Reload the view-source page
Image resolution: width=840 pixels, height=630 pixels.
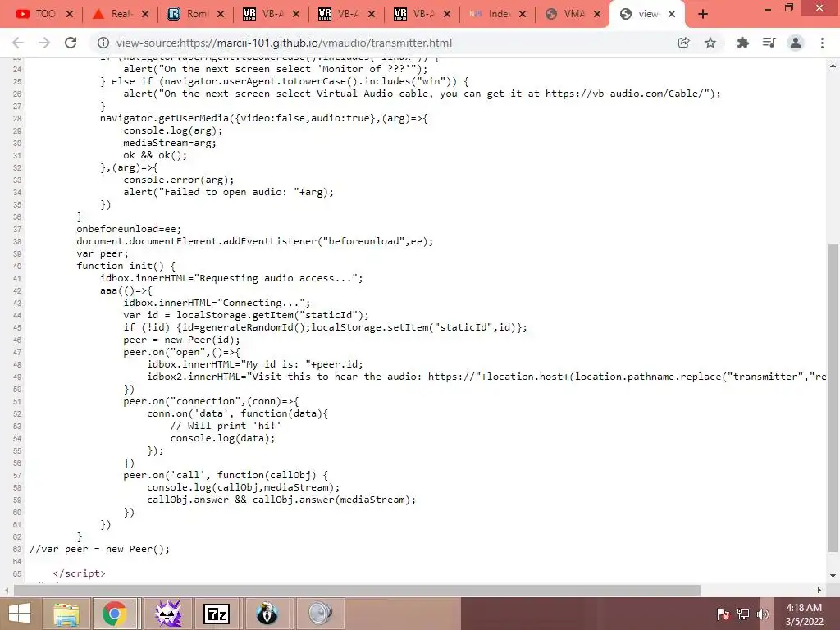point(71,43)
